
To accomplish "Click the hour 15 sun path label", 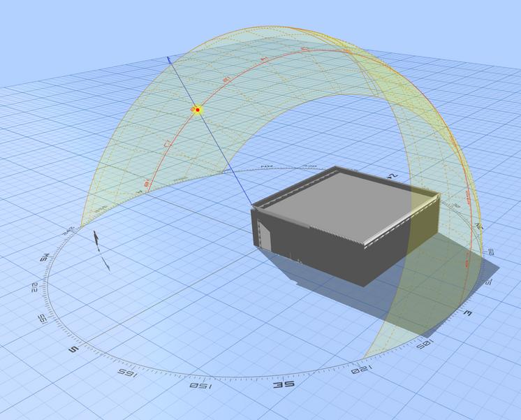I will click(227, 80).
